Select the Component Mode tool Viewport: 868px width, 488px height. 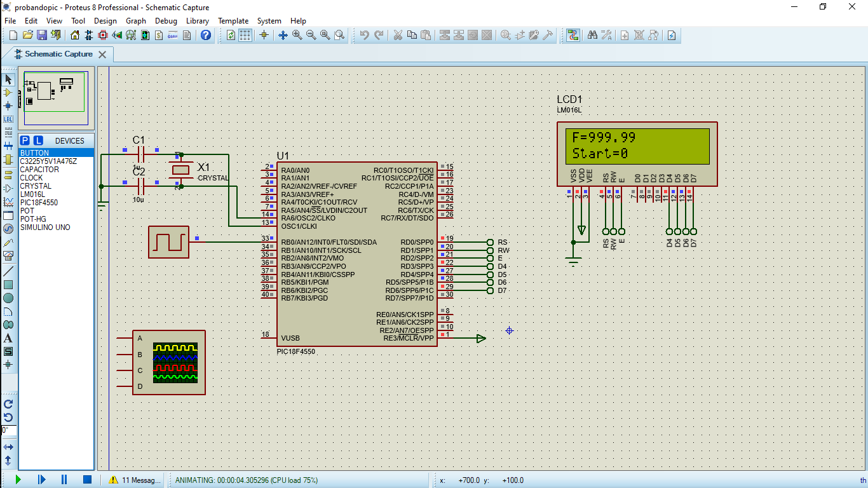pos(8,93)
